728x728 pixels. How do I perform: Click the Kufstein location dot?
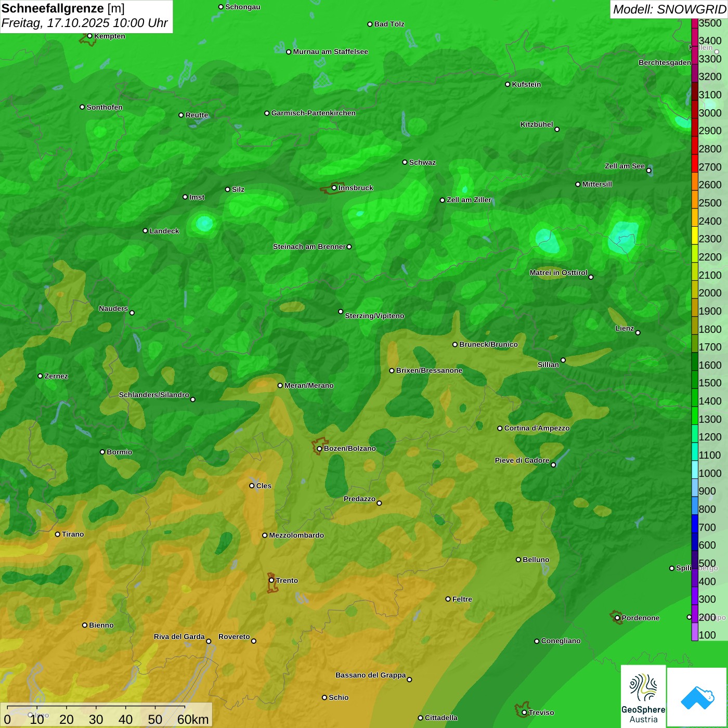(508, 84)
